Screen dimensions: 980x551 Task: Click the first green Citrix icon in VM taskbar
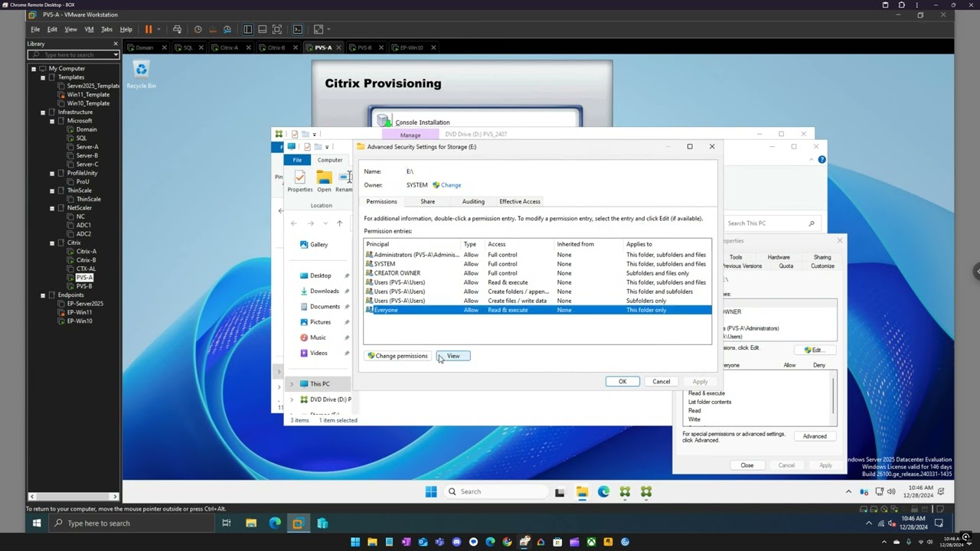pos(625,491)
